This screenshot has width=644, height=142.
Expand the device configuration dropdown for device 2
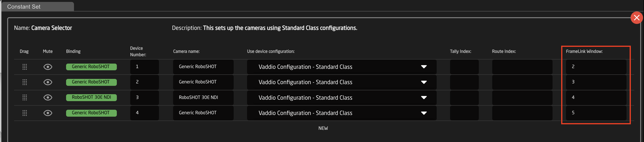tap(341, 82)
